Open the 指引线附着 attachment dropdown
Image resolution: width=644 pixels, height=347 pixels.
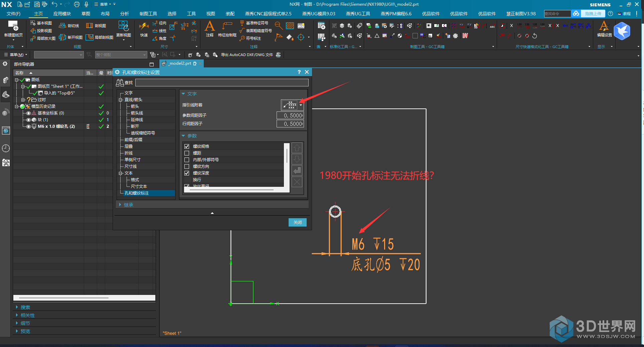pyautogui.click(x=301, y=105)
